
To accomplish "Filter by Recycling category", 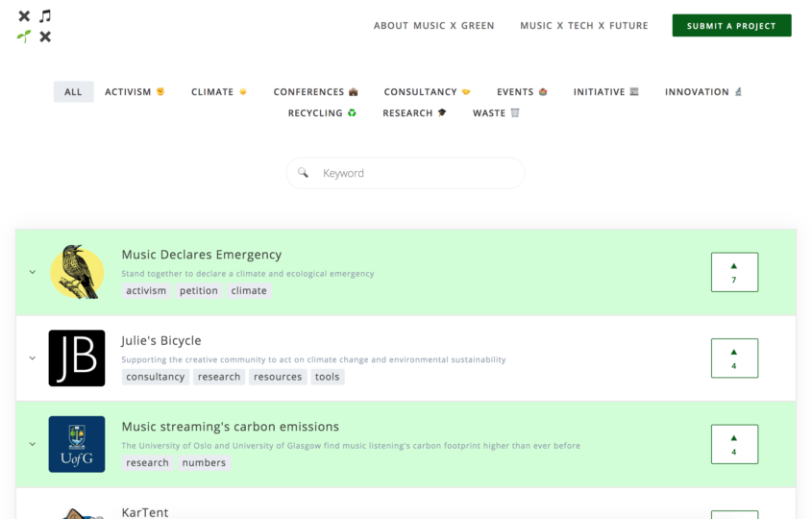I will point(322,112).
